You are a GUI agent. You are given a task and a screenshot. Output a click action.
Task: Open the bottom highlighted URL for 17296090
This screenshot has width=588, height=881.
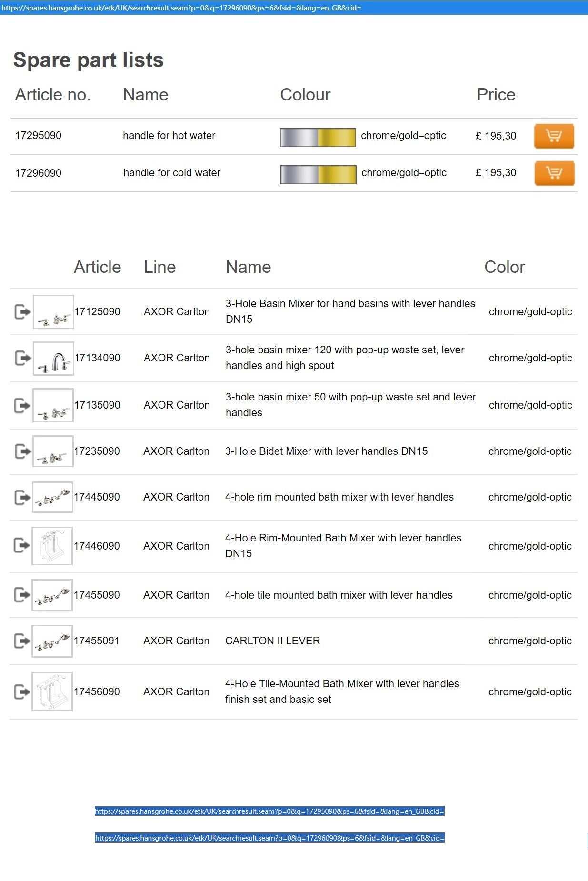pos(269,838)
